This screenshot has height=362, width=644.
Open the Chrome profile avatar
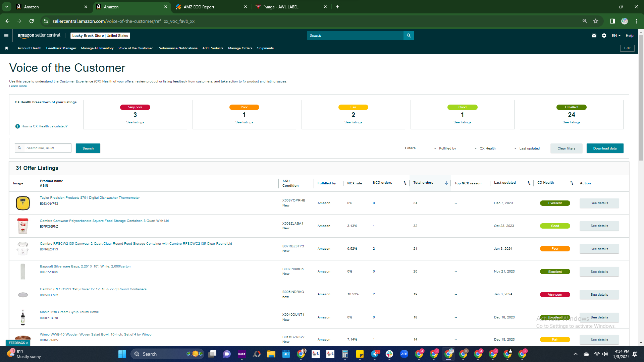coord(625,21)
